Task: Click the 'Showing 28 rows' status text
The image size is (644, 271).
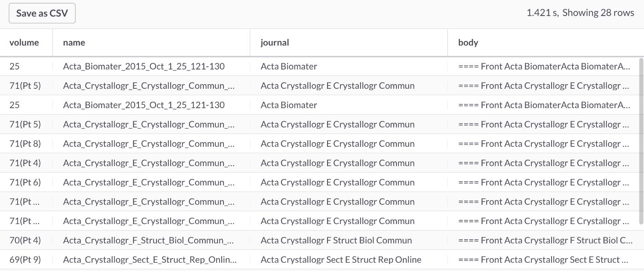Action: pos(598,13)
